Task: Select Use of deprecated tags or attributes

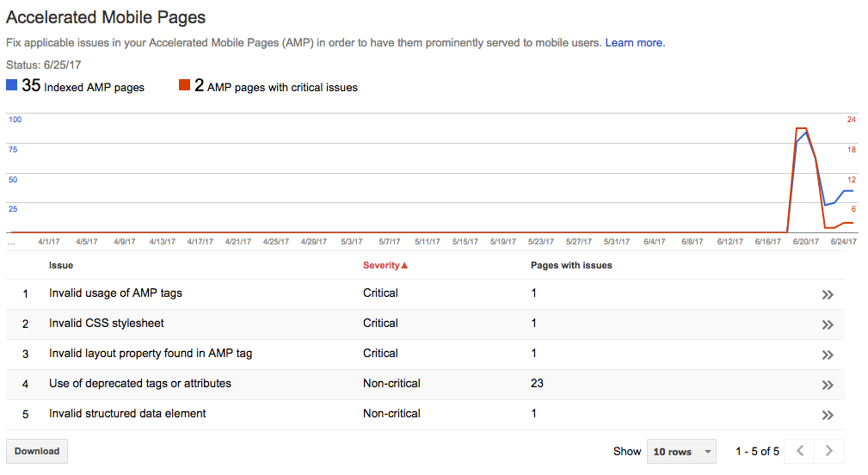Action: tap(139, 384)
